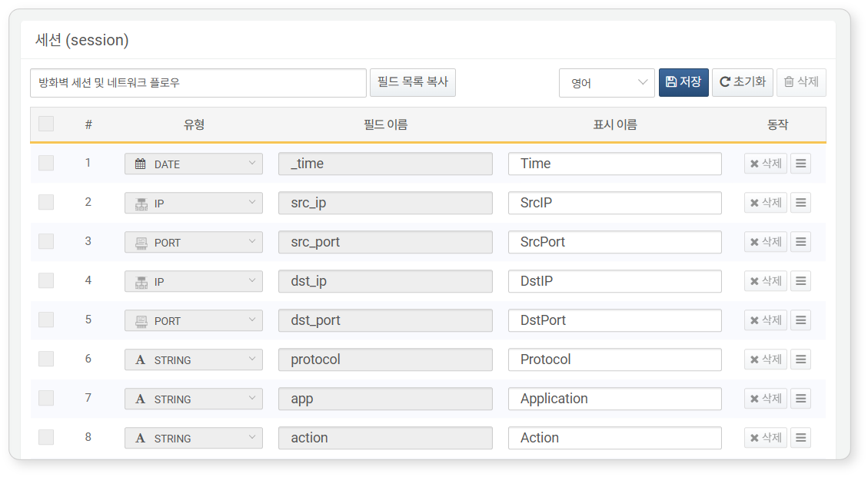Toggle the select-all checkbox in table header

coord(46,124)
